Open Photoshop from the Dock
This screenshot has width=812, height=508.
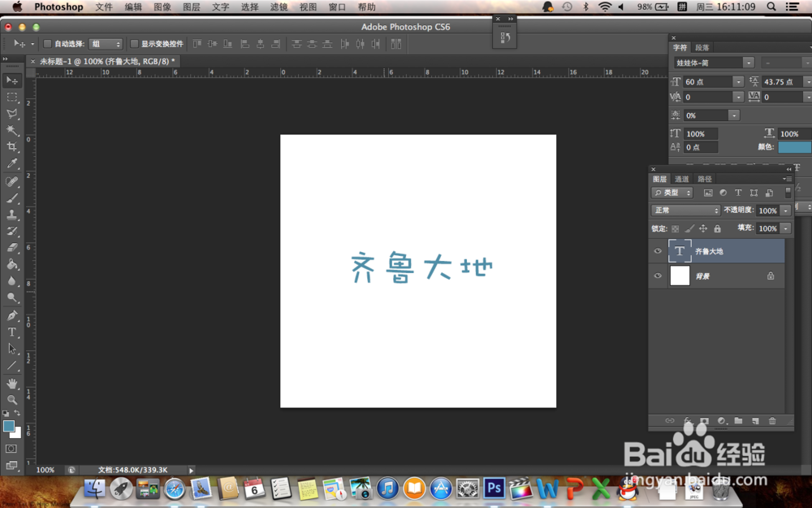[x=494, y=489]
